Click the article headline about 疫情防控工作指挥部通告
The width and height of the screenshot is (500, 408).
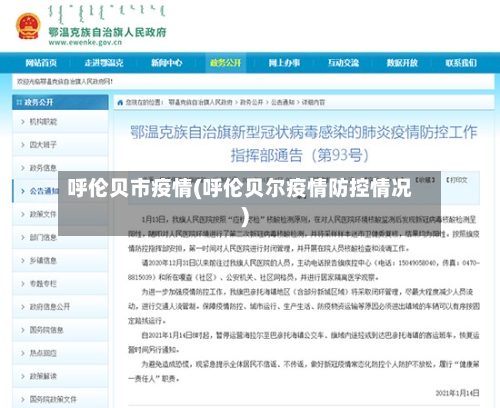pos(303,144)
